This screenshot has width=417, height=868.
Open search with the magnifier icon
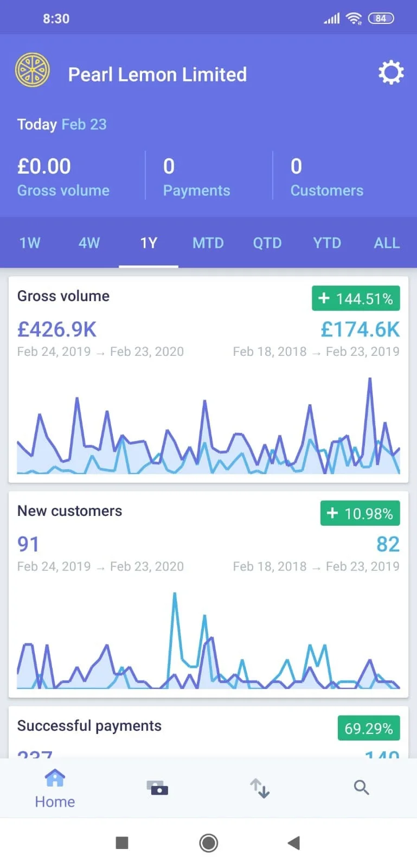click(x=362, y=787)
